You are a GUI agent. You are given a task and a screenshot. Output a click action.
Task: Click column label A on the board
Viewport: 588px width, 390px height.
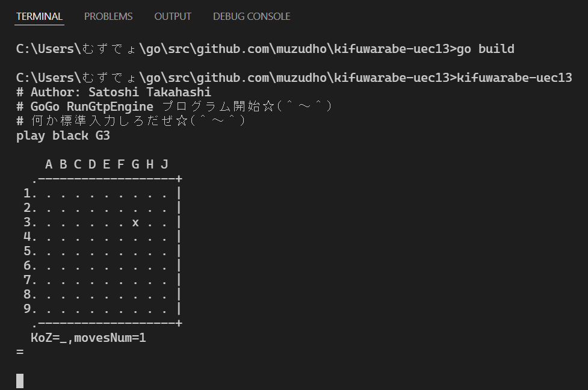pos(49,164)
